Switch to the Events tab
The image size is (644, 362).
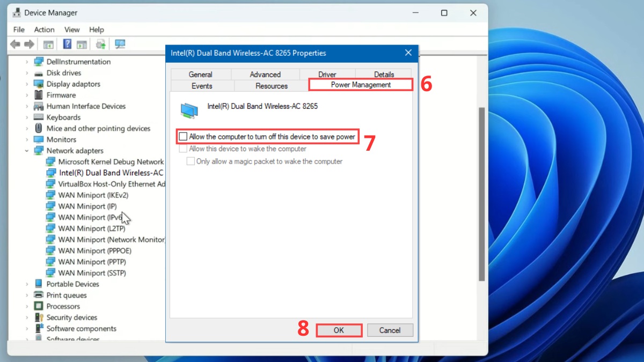tap(202, 86)
